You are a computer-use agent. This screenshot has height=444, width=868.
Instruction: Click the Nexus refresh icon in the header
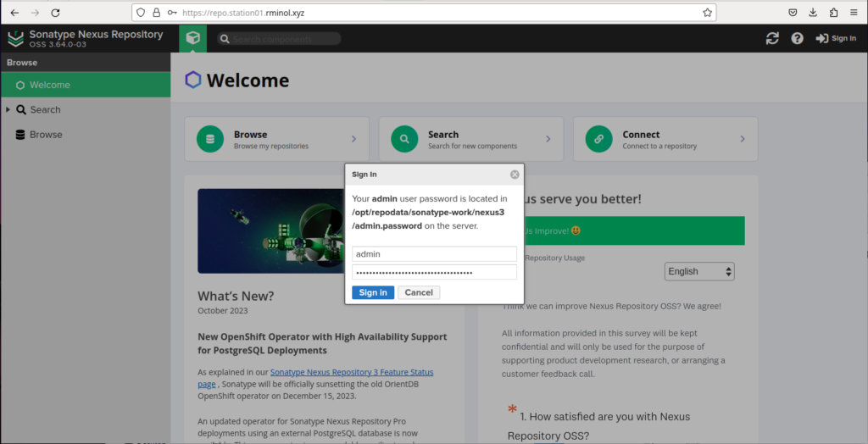[772, 38]
